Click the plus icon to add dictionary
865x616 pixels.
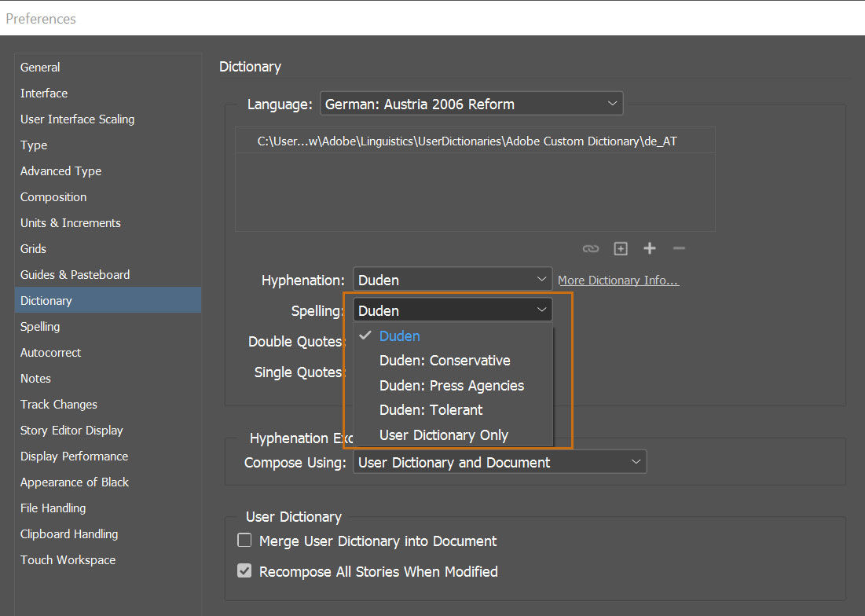650,248
